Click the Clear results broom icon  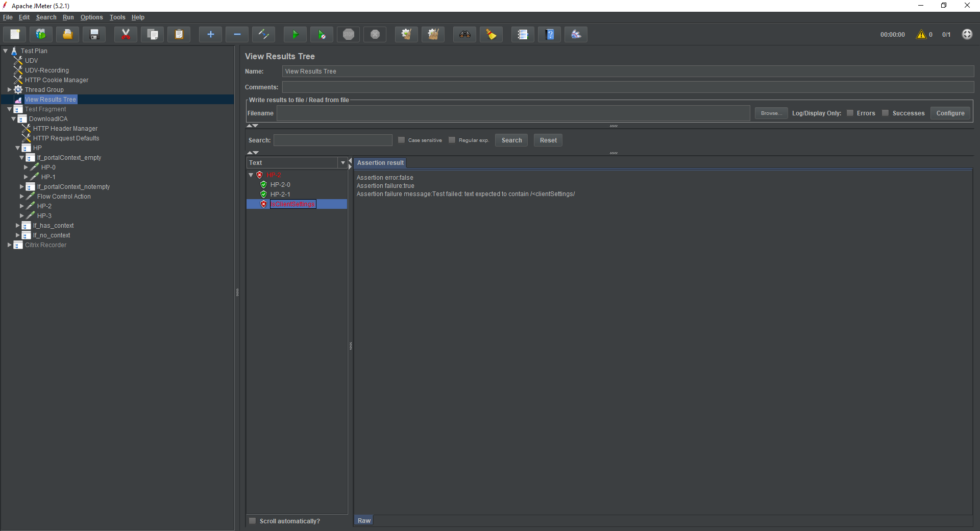[x=491, y=34]
